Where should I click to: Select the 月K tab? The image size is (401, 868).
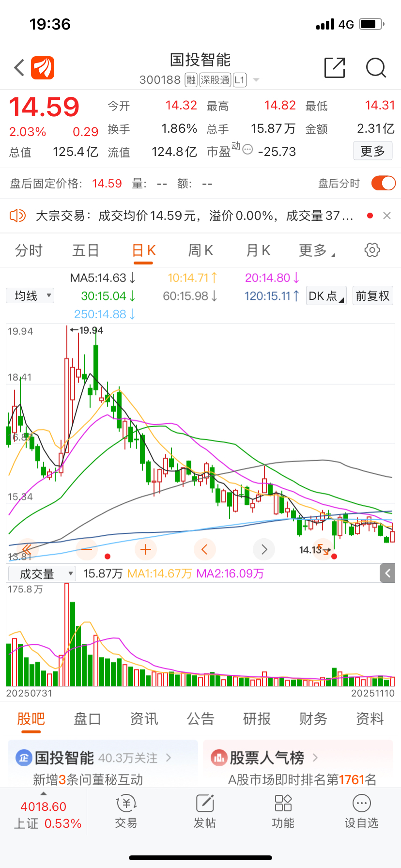click(258, 250)
